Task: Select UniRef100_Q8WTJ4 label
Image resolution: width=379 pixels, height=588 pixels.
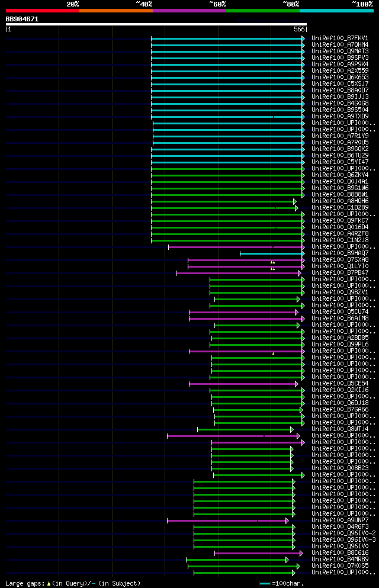Action: tap(340, 429)
